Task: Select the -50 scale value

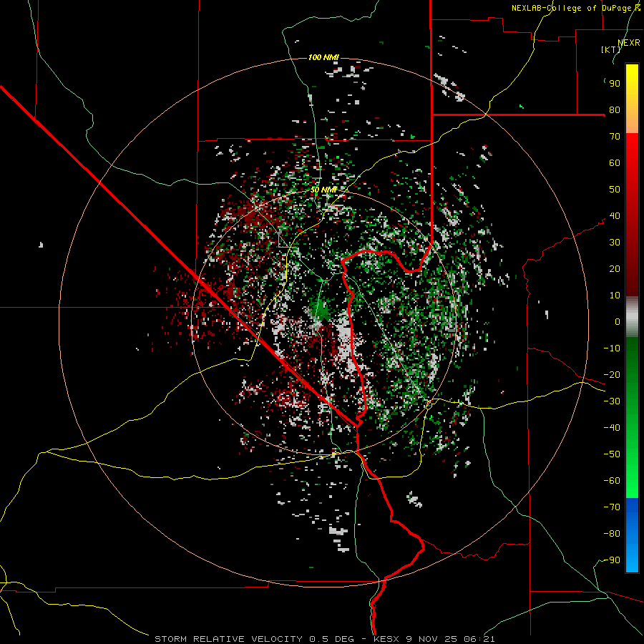Action: (612, 454)
